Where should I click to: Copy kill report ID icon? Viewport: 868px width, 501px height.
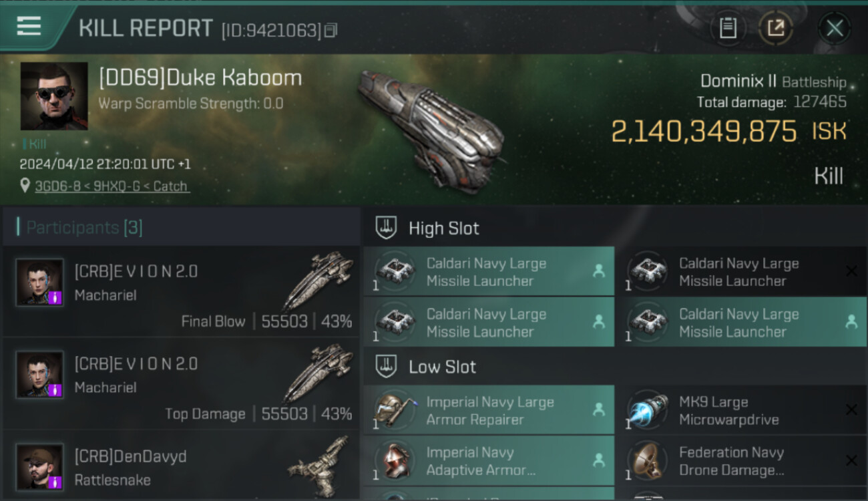(x=331, y=30)
